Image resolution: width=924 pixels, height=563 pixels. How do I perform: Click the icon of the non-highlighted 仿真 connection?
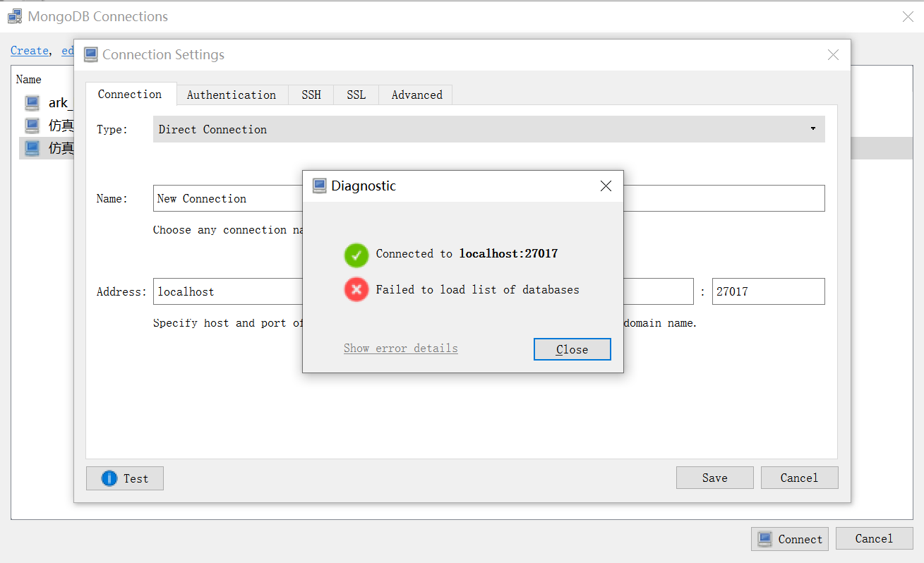click(32, 126)
